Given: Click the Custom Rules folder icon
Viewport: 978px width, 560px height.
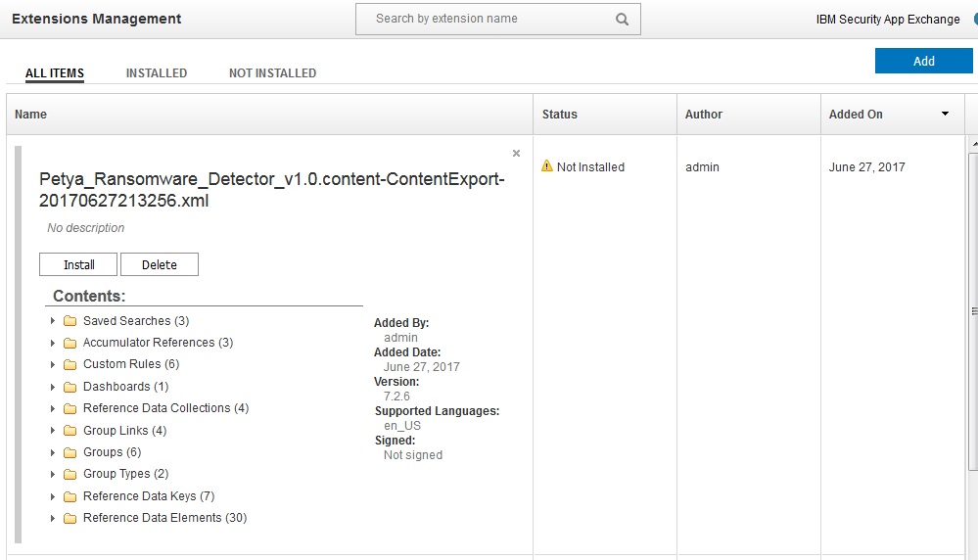Looking at the screenshot, I should 70,365.
